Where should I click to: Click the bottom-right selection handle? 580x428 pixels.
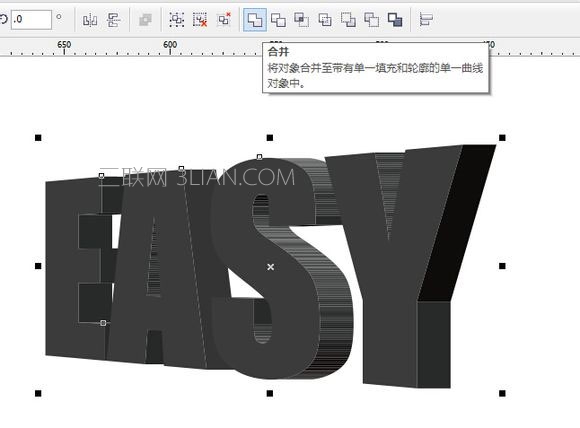[502, 393]
